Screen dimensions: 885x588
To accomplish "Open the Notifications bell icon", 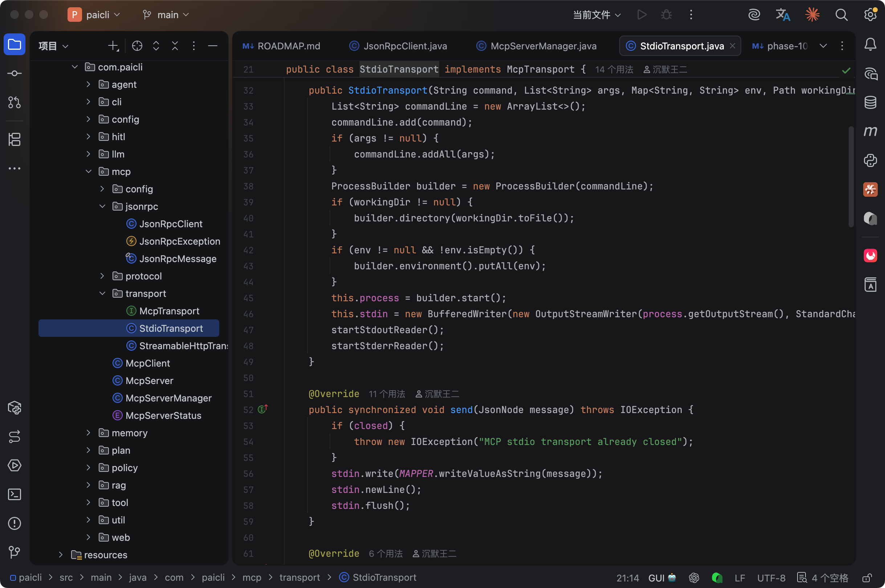I will click(870, 45).
